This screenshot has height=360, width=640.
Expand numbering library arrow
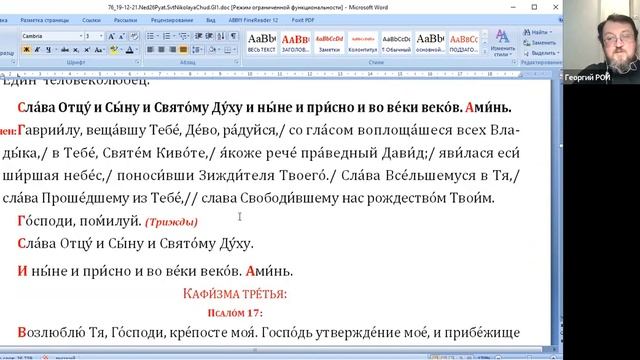173,36
